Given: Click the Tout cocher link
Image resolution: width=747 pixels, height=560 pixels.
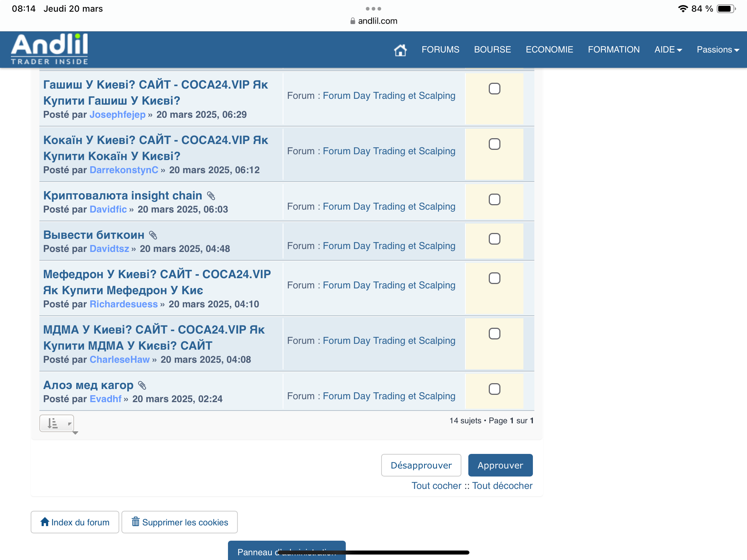Looking at the screenshot, I should point(436,486).
